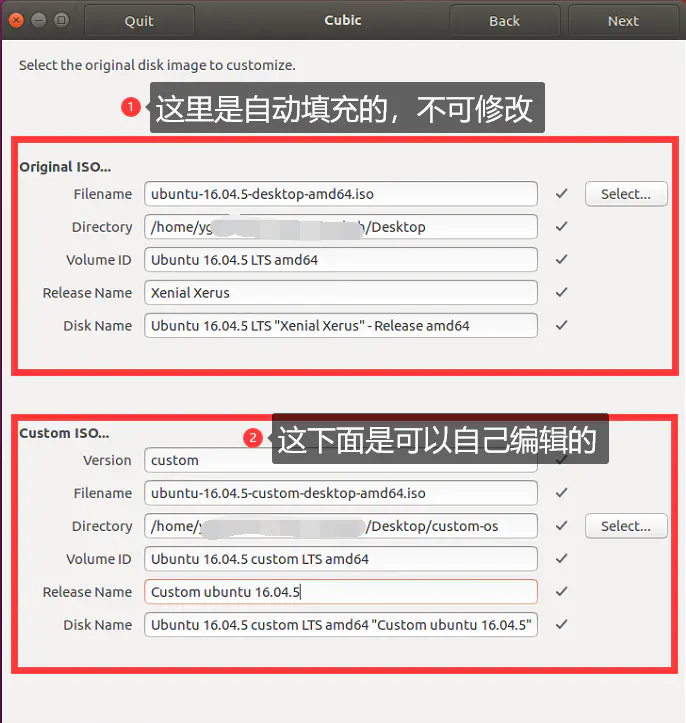Click the 'Original ISO...' section heading
686x723 pixels.
[x=65, y=167]
